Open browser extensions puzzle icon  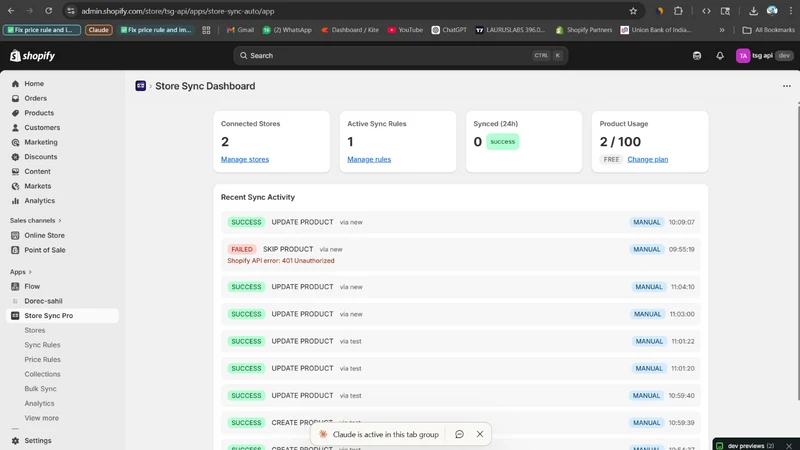pos(678,11)
